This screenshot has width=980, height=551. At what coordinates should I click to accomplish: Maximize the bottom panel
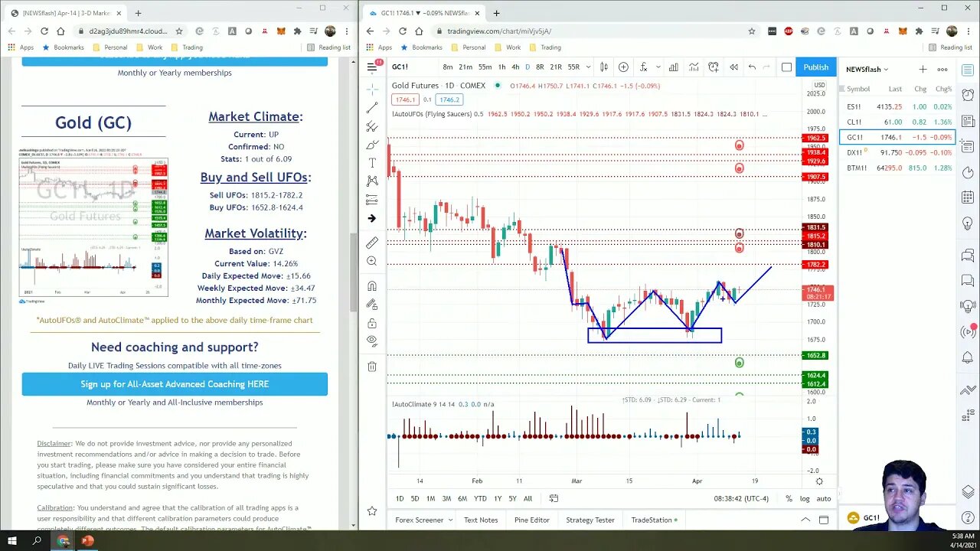824,520
